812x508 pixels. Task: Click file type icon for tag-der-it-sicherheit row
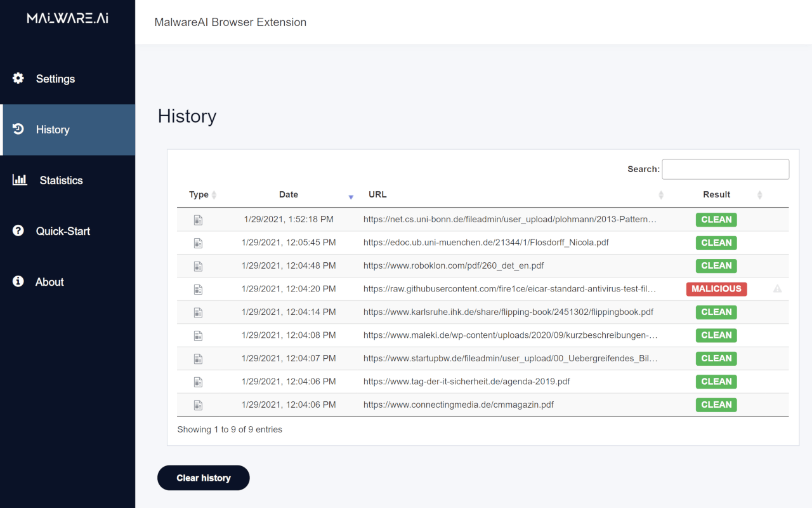[x=198, y=382]
